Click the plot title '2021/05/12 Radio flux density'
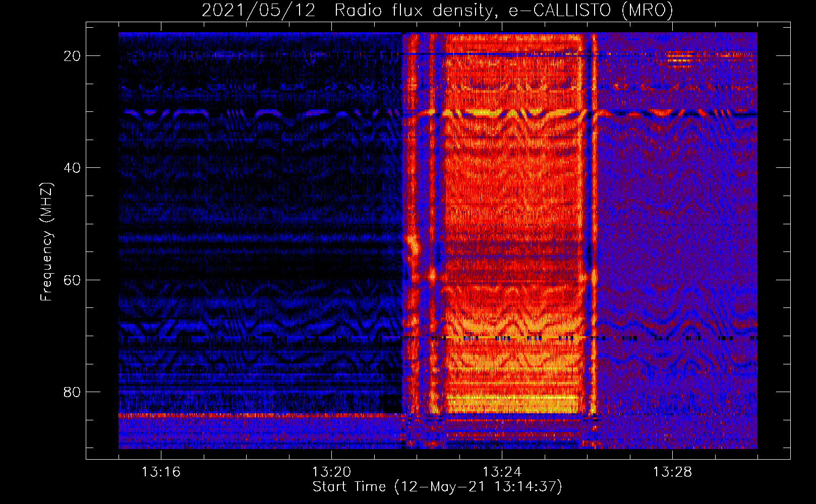Viewport: 816px width, 504px height. tap(347, 10)
